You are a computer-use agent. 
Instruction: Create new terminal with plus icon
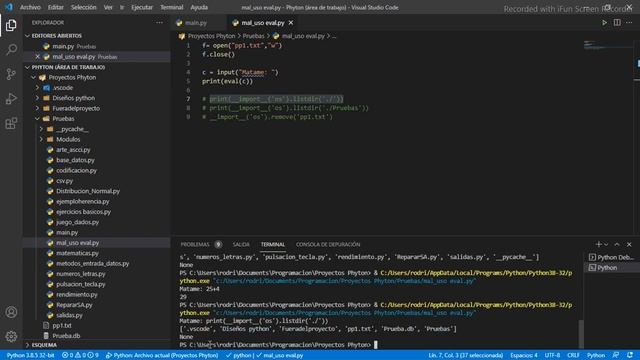pos(598,244)
